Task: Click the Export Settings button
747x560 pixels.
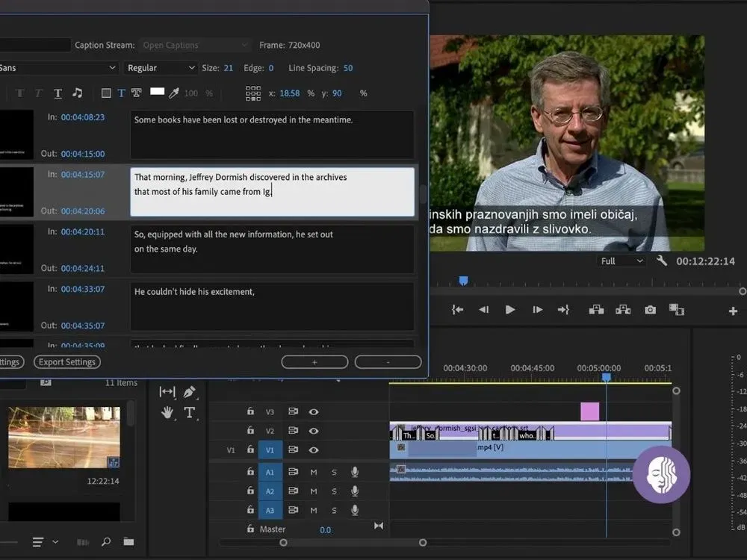Action: click(67, 362)
